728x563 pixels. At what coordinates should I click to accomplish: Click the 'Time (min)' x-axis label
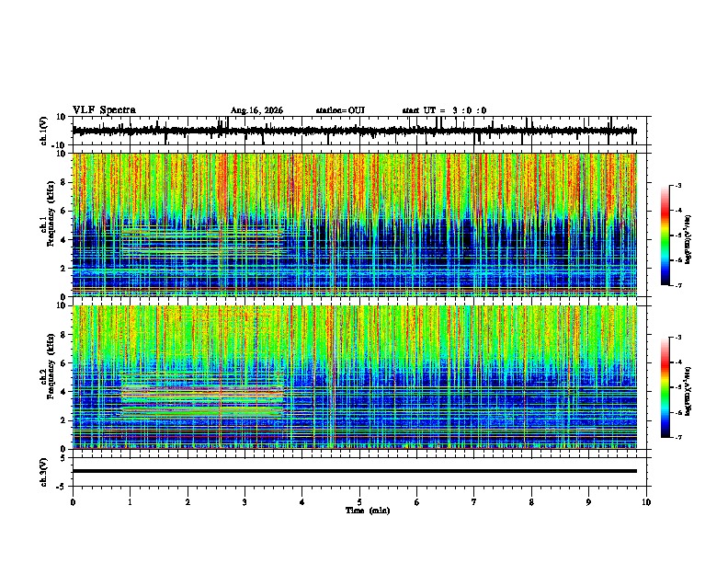[x=368, y=511]
